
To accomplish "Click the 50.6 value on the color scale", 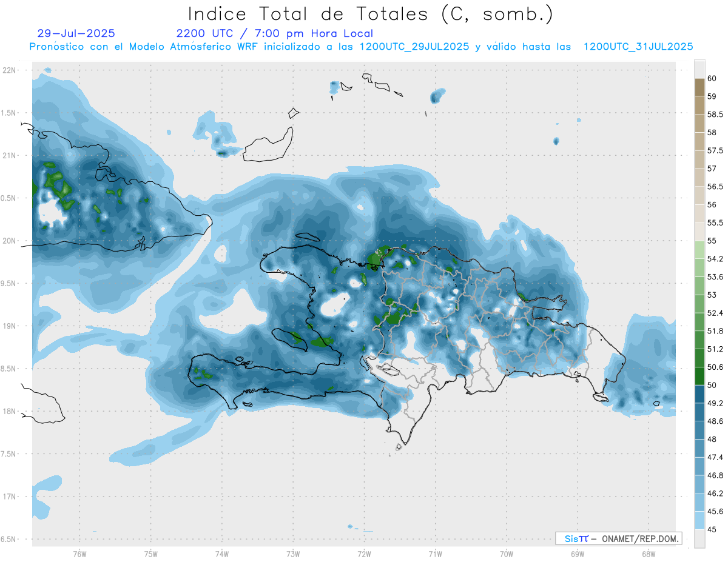I will coord(715,367).
